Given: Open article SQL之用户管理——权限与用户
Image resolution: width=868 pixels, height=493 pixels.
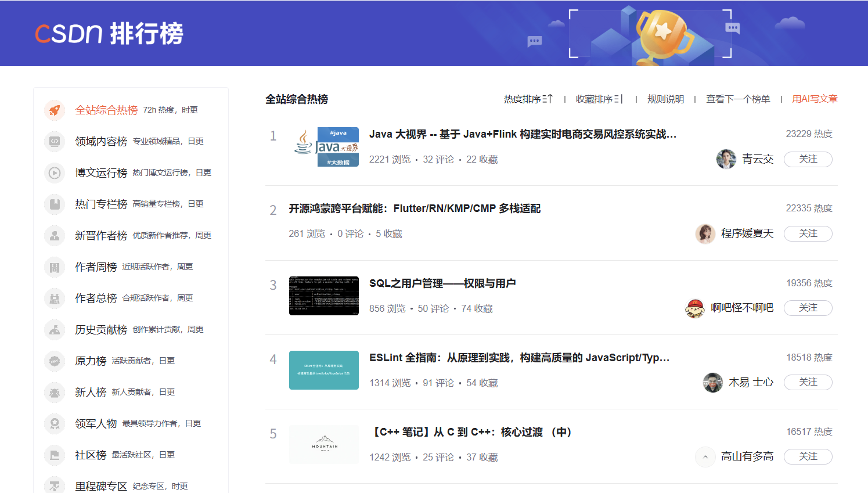Looking at the screenshot, I should 442,283.
